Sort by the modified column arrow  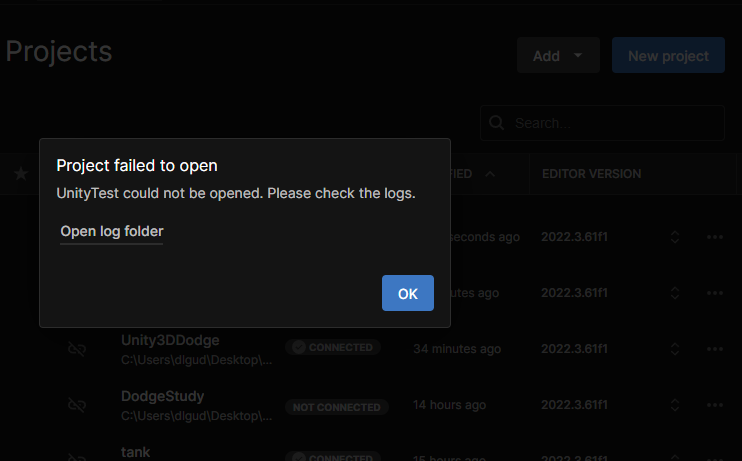tap(490, 174)
